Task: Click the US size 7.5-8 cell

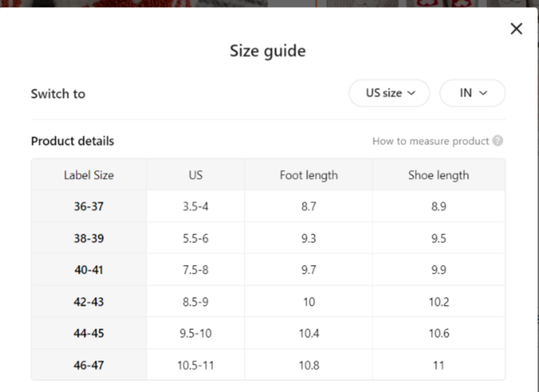Action: [195, 270]
